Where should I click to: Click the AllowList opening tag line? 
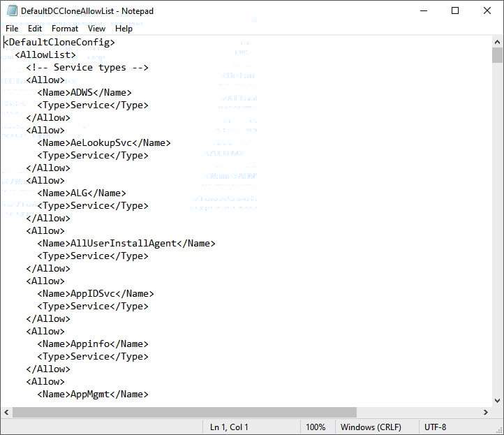(45, 54)
